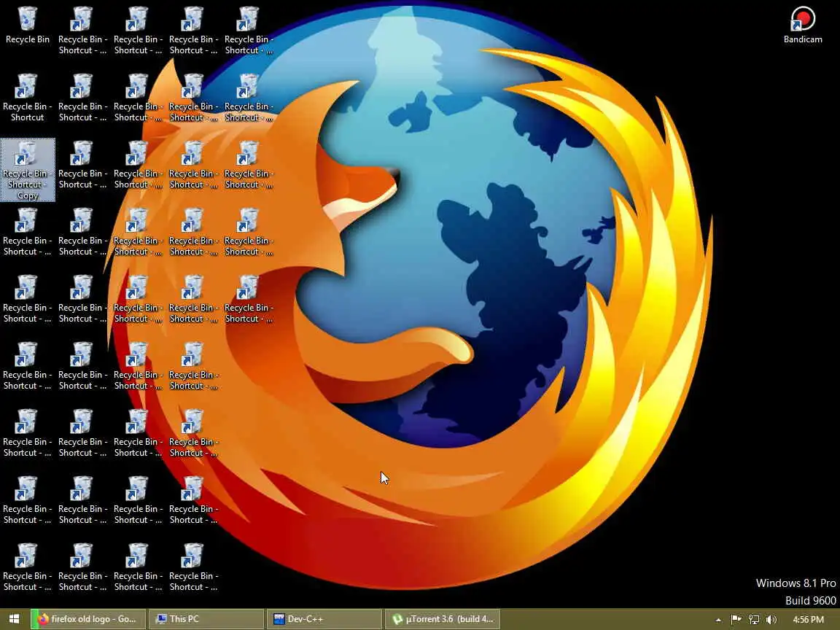Open the µTorrent 3.6 taskbar window

coord(443,619)
